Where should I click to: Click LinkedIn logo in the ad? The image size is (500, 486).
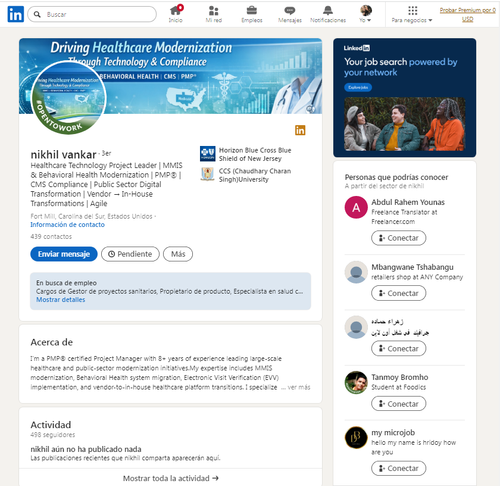(357, 48)
